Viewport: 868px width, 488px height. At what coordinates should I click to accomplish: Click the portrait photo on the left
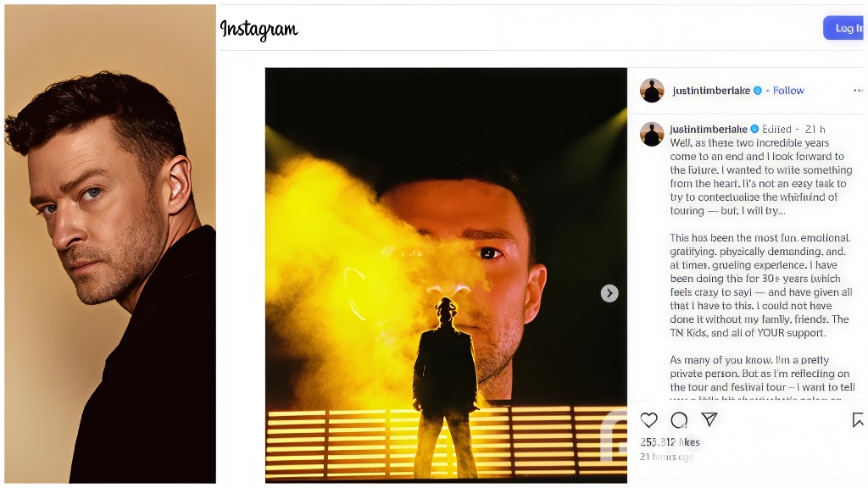click(x=110, y=244)
